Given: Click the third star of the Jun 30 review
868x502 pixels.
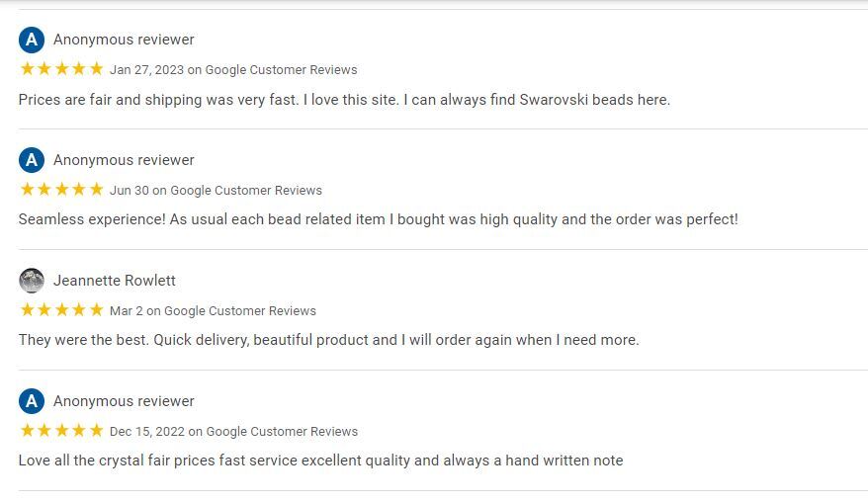Looking at the screenshot, I should pyautogui.click(x=62, y=190).
